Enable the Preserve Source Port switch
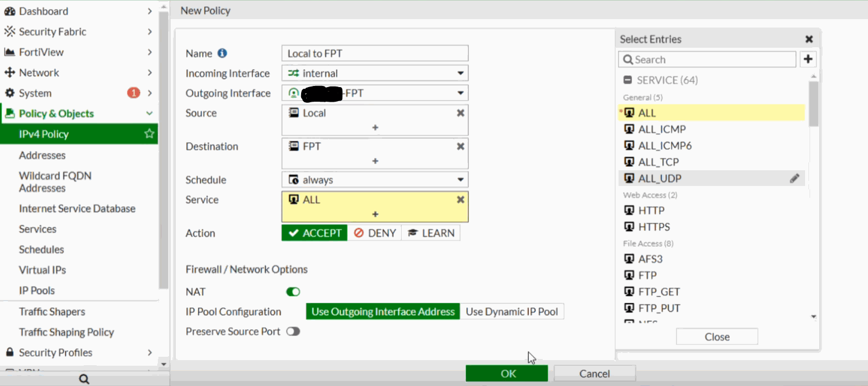868x386 pixels. (x=293, y=331)
